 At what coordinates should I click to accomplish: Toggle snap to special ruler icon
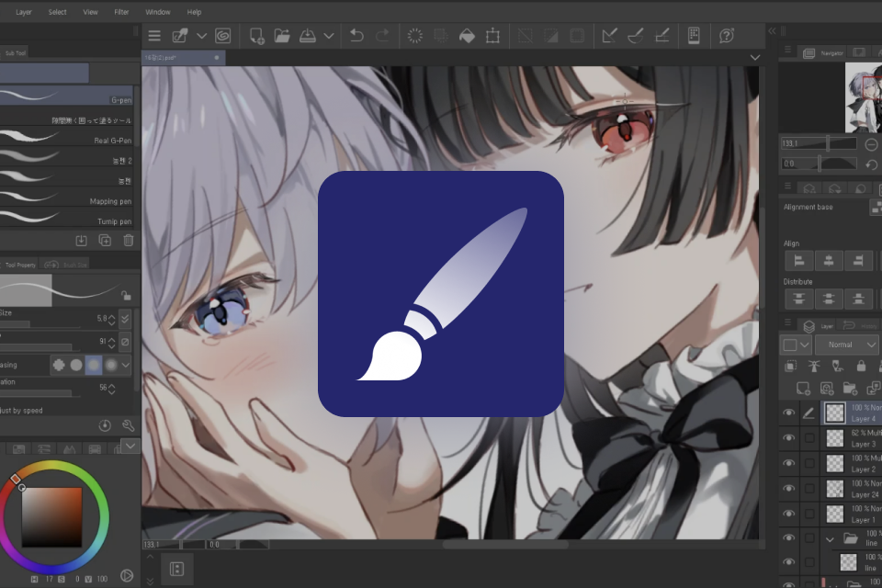tap(636, 36)
